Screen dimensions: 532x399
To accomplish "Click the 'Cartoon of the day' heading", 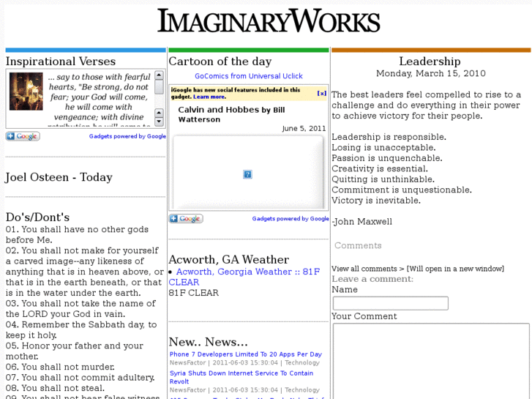I will tap(220, 61).
